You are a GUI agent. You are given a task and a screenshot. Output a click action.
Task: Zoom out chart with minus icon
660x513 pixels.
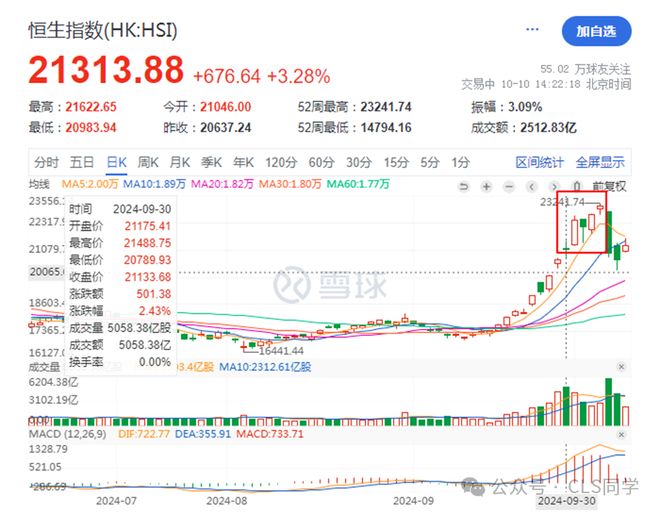[509, 186]
